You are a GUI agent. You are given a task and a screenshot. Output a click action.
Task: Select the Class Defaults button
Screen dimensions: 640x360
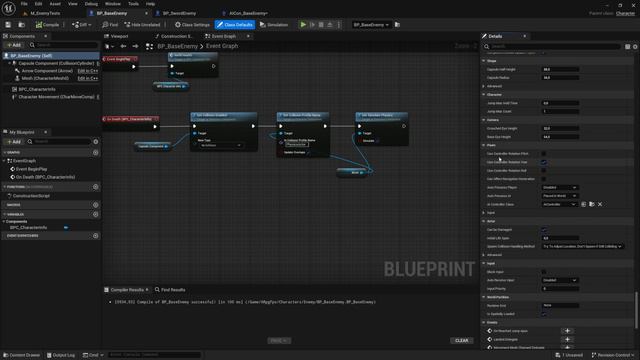coord(235,25)
